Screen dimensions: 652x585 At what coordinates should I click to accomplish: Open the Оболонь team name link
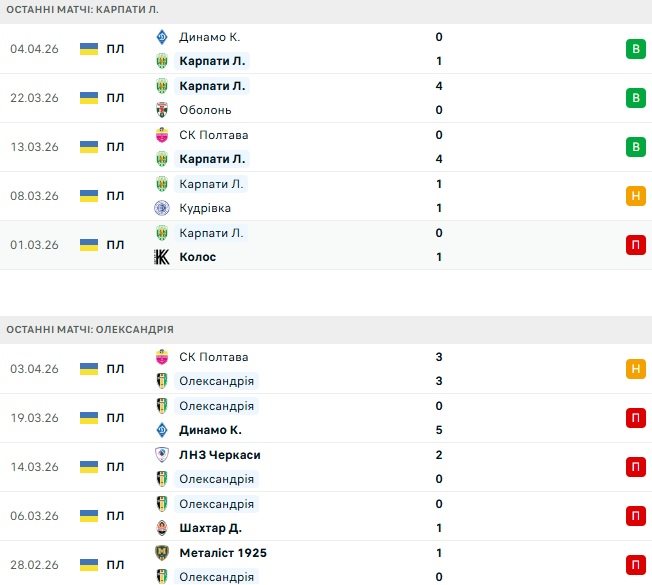[205, 110]
